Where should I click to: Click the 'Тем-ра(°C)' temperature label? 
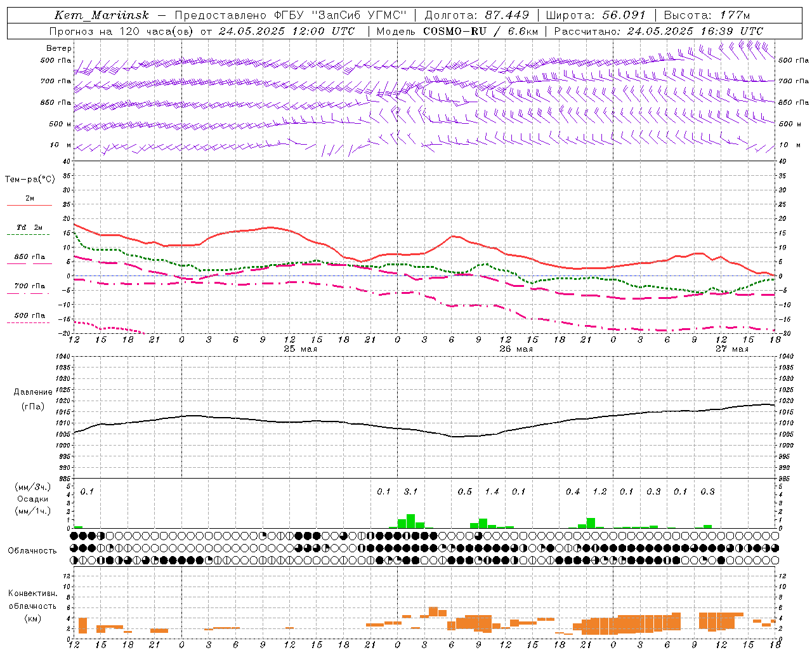point(30,180)
